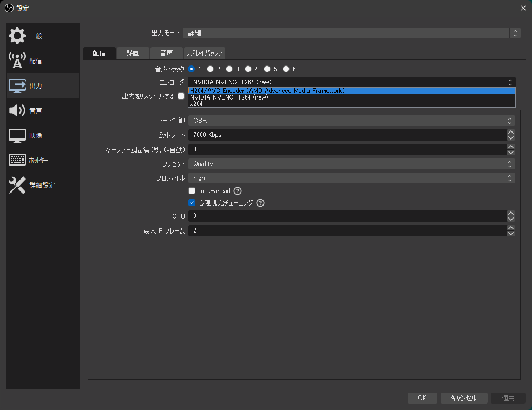The width and height of the screenshot is (532, 410).
Task: Open the レート制御 CBR dropdown
Action: [x=352, y=121]
